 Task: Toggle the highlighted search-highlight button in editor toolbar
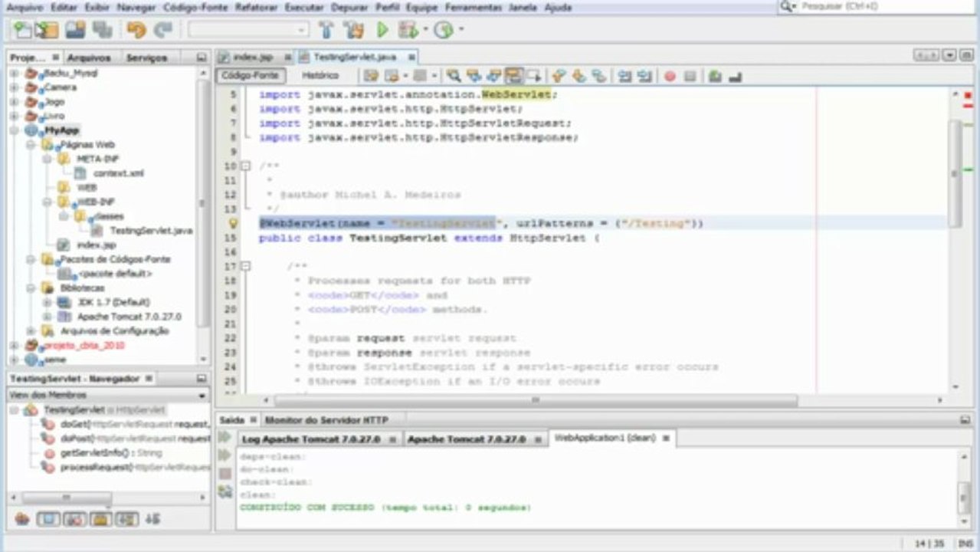point(513,76)
